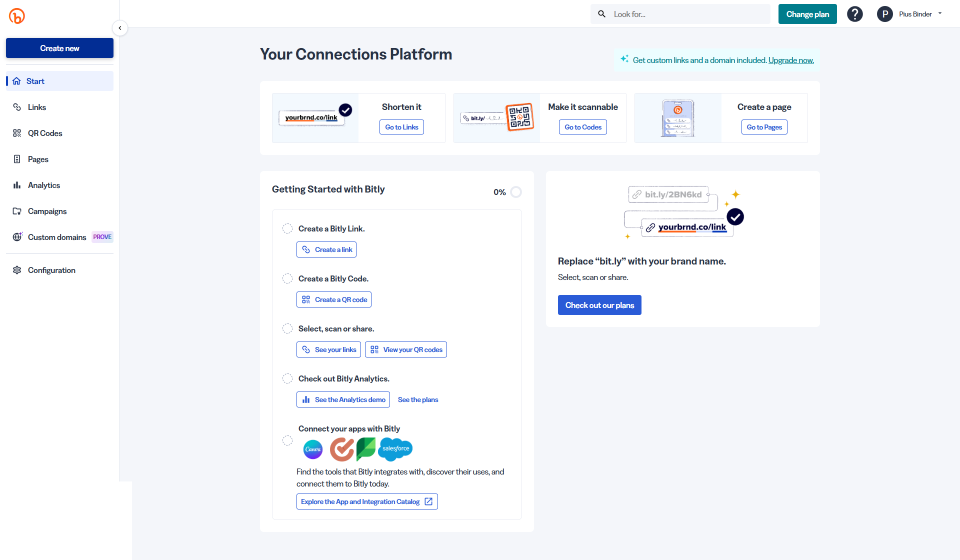Open the help question mark icon
Screen dimensions: 960x560
click(x=855, y=14)
